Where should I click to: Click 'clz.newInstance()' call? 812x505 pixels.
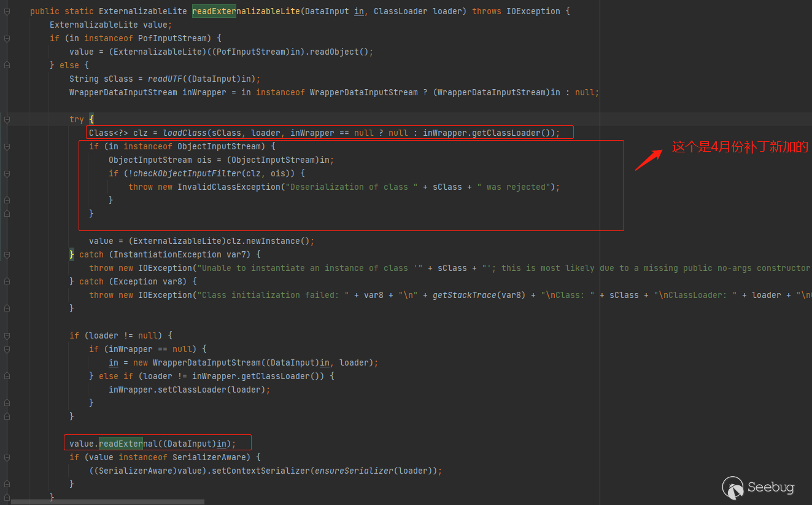(x=266, y=241)
